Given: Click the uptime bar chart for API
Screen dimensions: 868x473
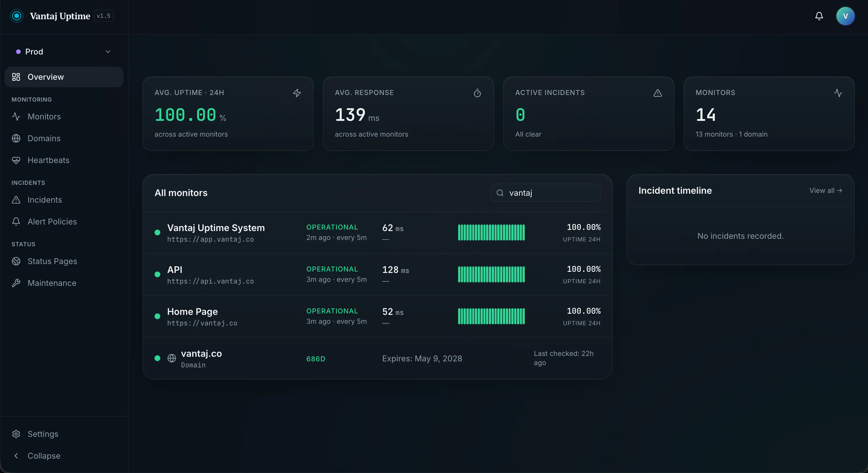Looking at the screenshot, I should click(x=491, y=274).
